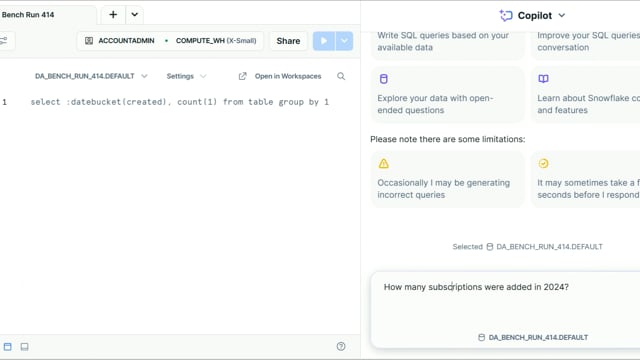Open a new worksheet tab with plus icon
This screenshot has width=640, height=360.
click(113, 15)
